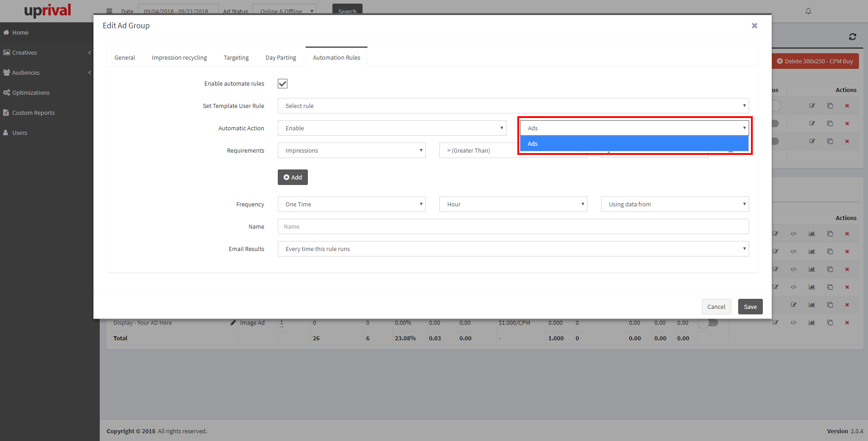The width and height of the screenshot is (868, 441).
Task: Duplicate first row in upper Actions table
Action: pos(830,106)
